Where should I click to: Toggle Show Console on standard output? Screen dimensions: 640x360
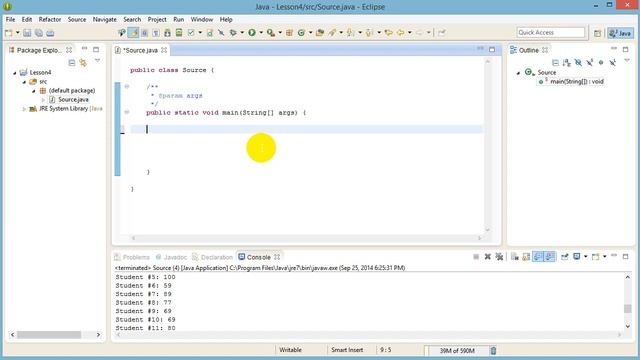(x=538, y=257)
